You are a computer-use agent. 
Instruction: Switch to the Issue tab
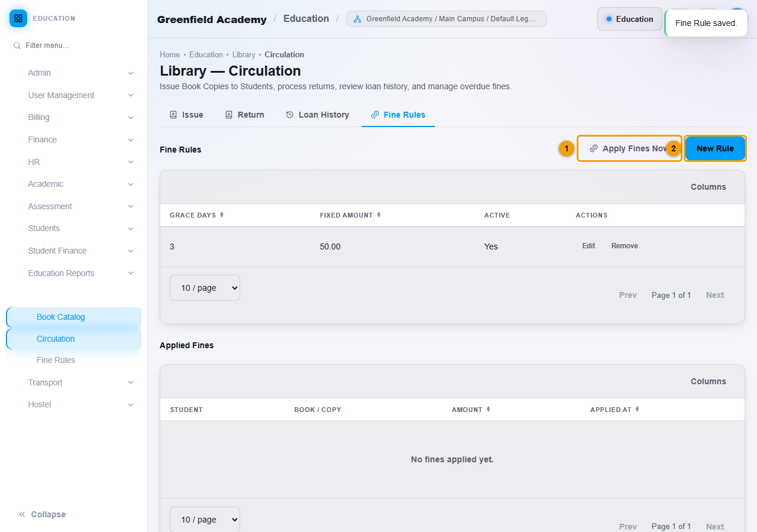tap(186, 115)
